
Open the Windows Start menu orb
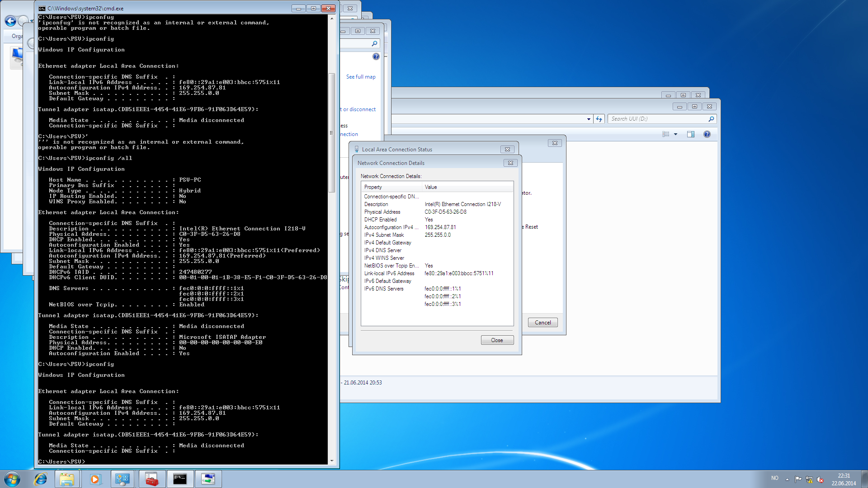point(12,479)
